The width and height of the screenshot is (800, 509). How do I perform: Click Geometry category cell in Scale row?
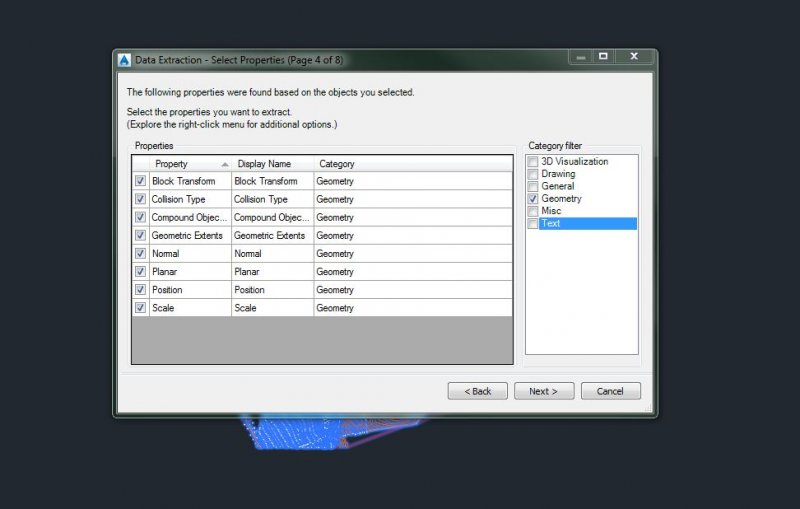pyautogui.click(x=413, y=308)
